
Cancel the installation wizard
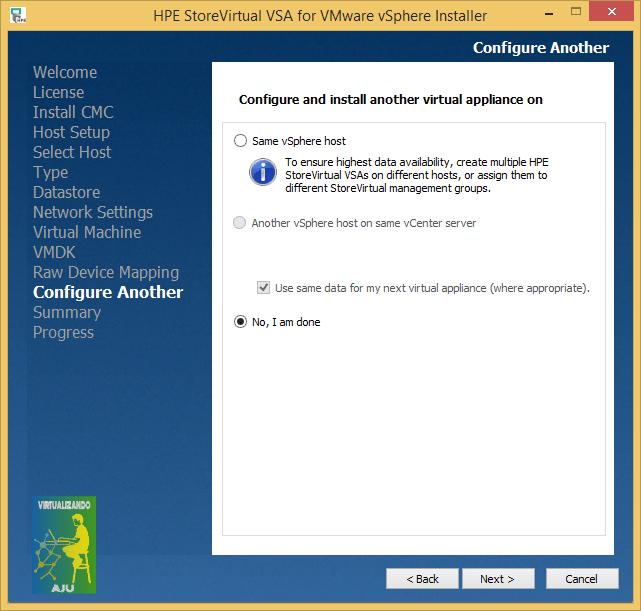coord(581,579)
